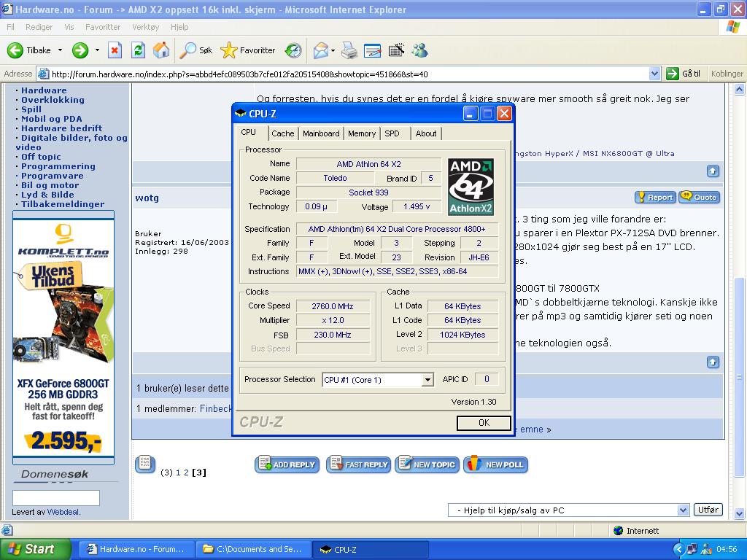This screenshot has height=560, width=747.
Task: Go to the Home page icon
Action: click(161, 50)
